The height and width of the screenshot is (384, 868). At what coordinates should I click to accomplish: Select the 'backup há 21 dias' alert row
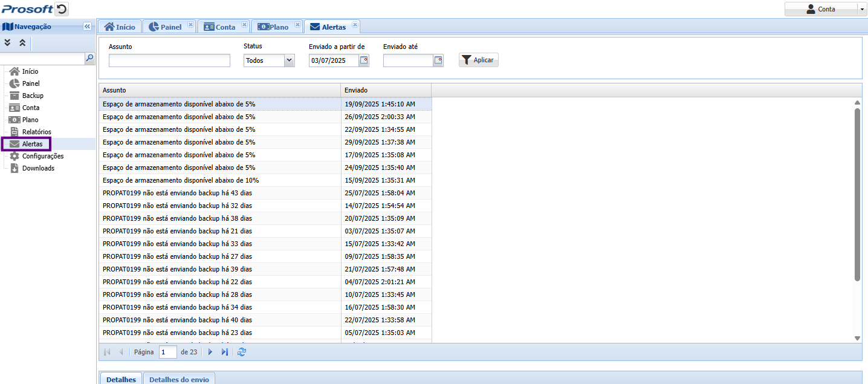point(265,231)
